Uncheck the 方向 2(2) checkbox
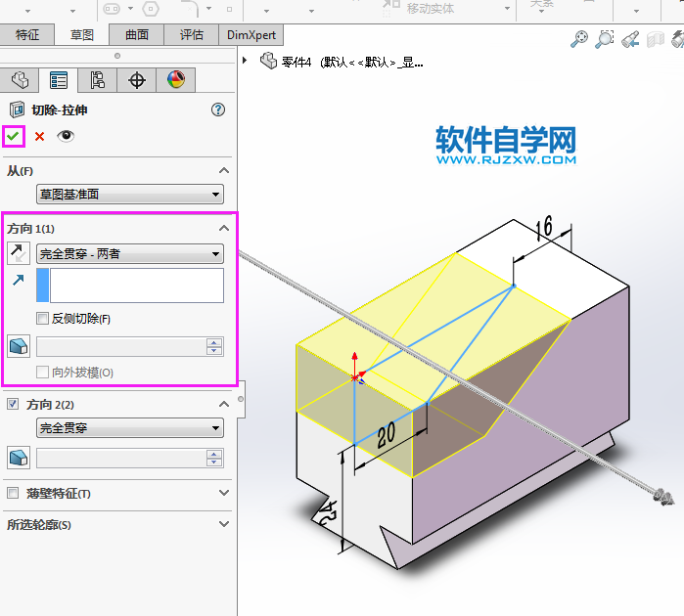 [x=13, y=404]
